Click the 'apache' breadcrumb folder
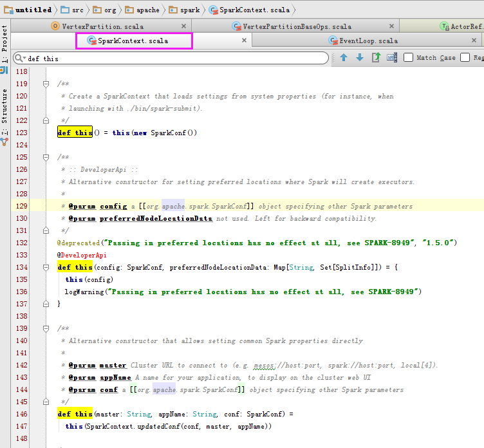Image resolution: width=484 pixels, height=448 pixels. pos(145,10)
